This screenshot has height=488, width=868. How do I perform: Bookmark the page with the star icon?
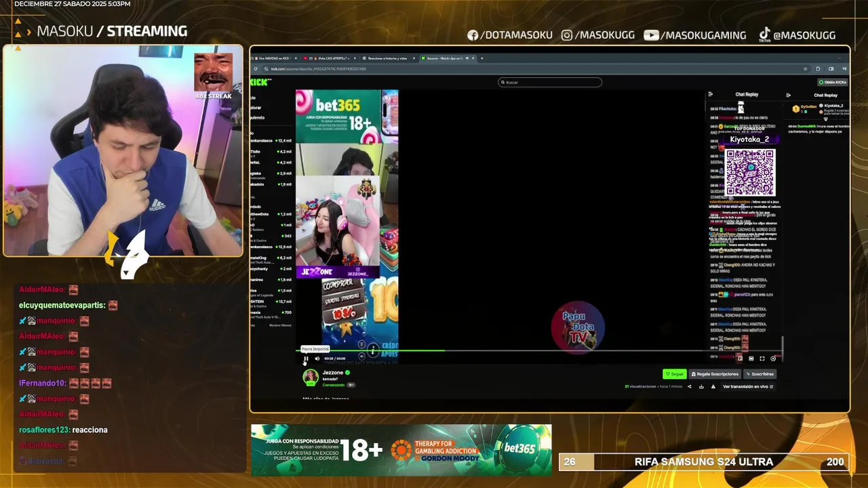point(805,68)
